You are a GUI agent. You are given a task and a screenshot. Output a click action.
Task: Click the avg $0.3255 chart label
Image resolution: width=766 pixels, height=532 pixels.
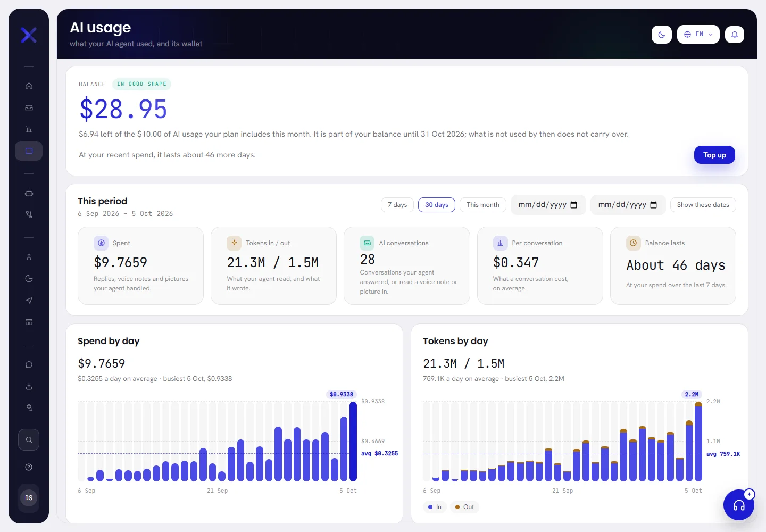[379, 454]
